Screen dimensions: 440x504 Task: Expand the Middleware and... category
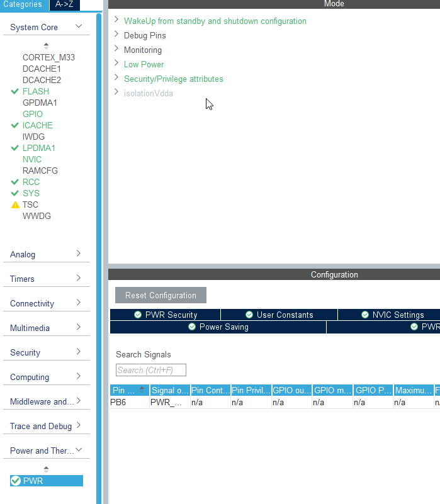tap(79, 401)
